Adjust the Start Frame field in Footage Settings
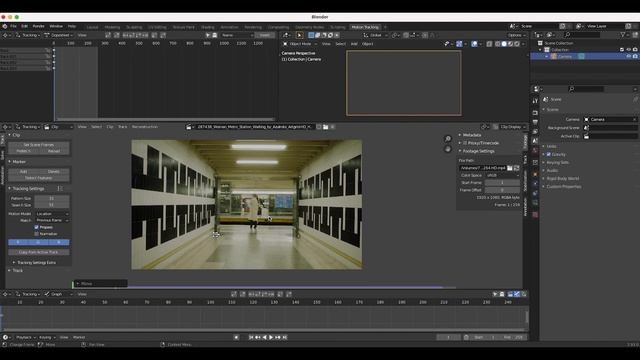 point(502,183)
